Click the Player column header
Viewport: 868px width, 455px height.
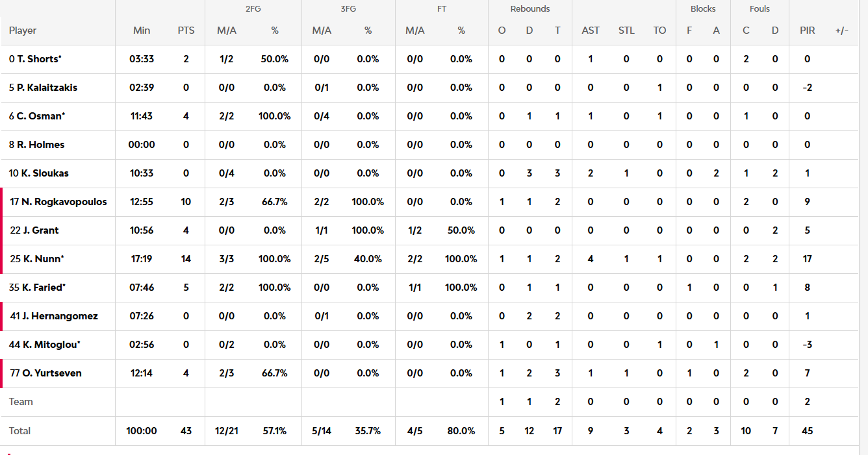tap(23, 31)
